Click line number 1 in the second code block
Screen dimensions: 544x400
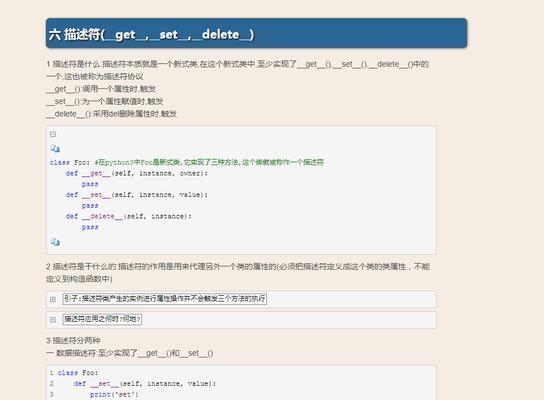pos(51,373)
